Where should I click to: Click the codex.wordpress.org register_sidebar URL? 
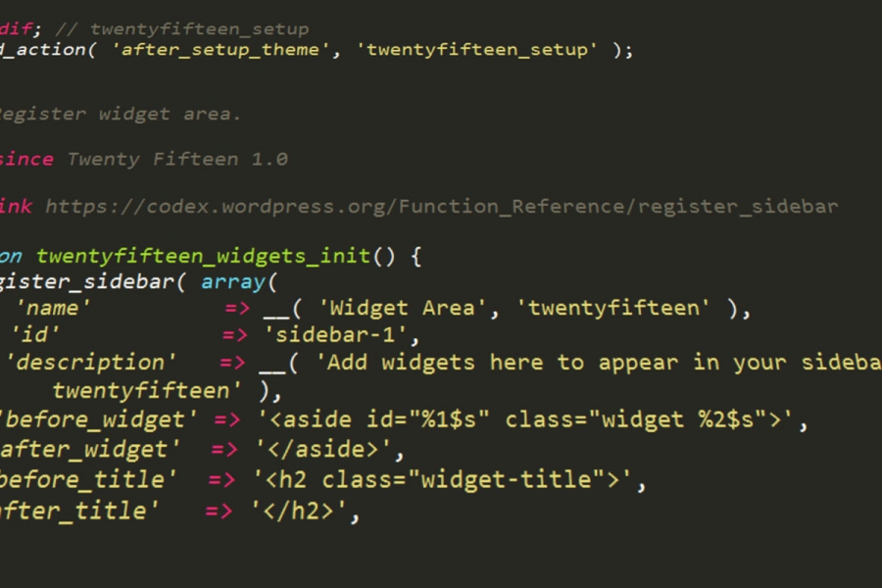(x=442, y=207)
